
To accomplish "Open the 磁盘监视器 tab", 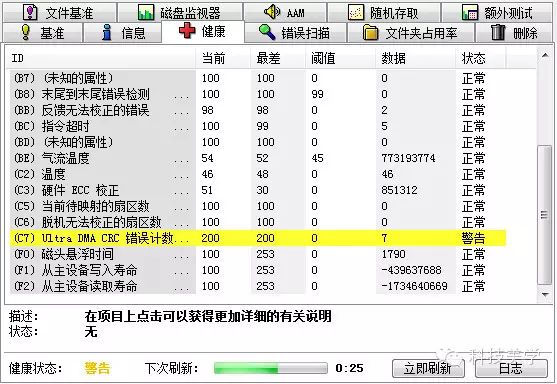I will (x=180, y=12).
